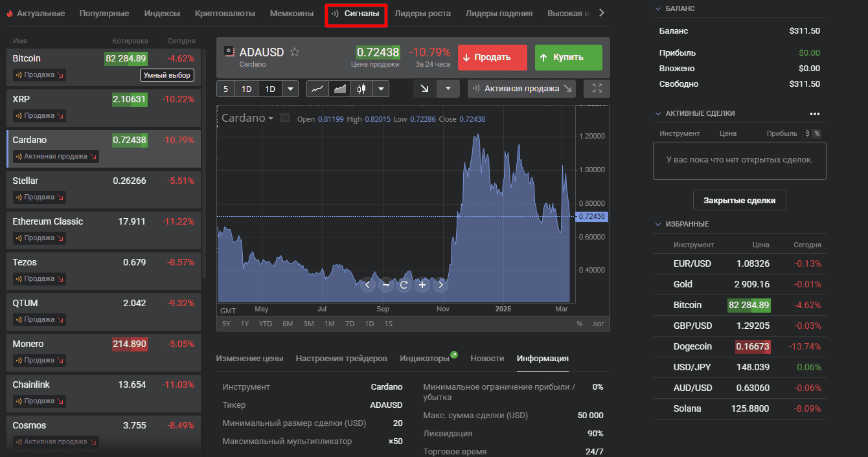
Task: Switch to the Signals tab
Action: (x=356, y=13)
